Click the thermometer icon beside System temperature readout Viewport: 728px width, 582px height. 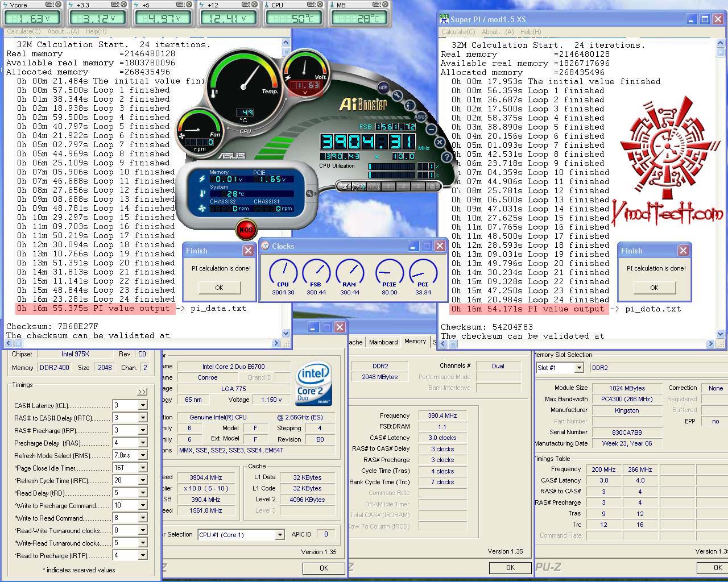coord(202,194)
